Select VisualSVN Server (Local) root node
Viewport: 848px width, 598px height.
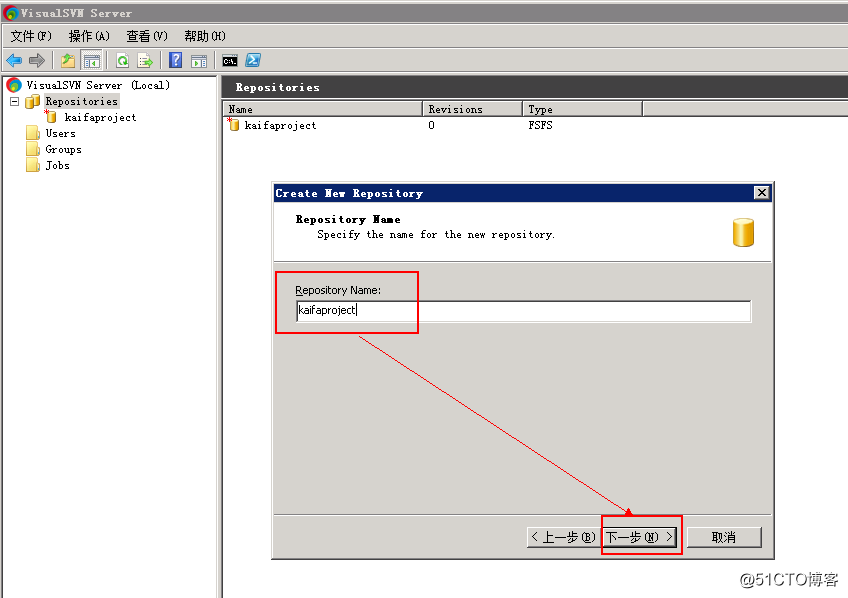98,85
